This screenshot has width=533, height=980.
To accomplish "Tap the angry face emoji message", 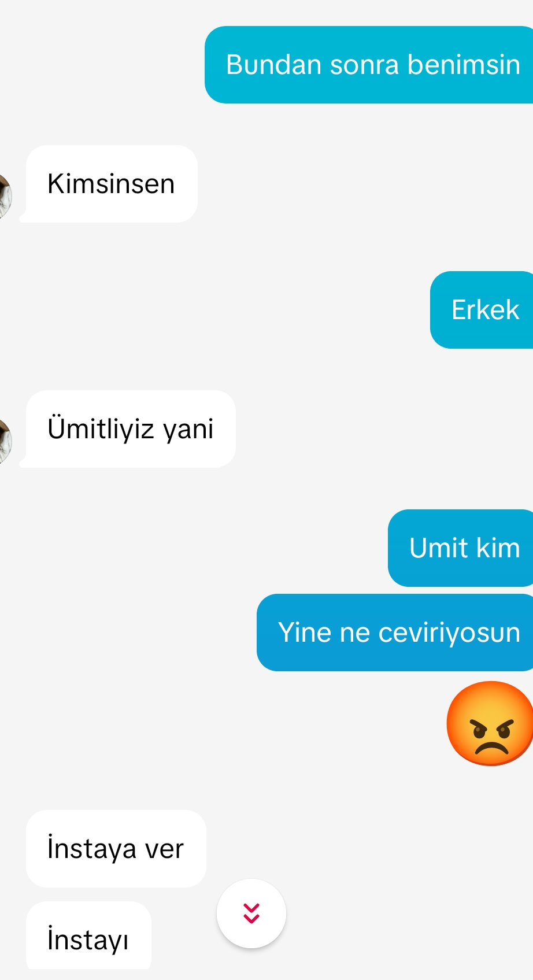I will (490, 723).
